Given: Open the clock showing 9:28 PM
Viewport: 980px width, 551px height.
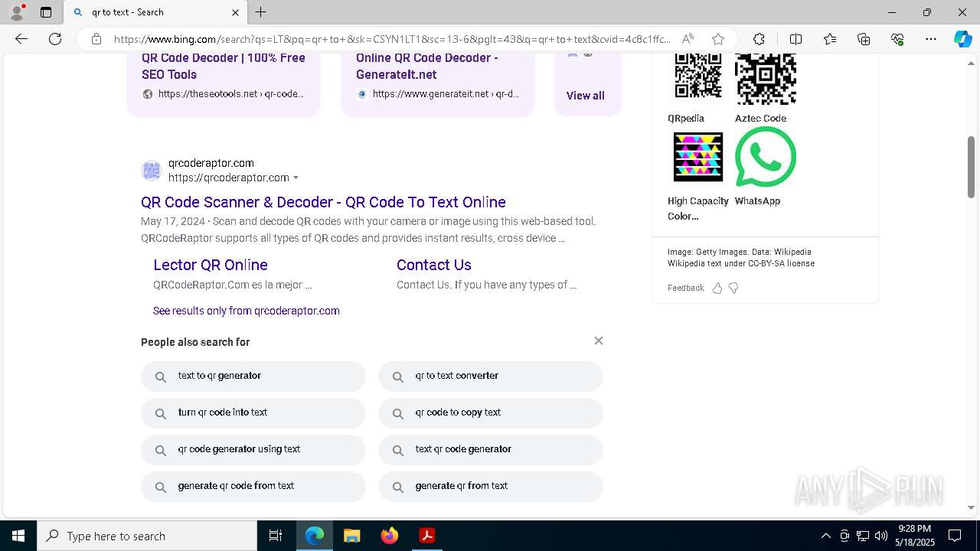Looking at the screenshot, I should [x=915, y=536].
